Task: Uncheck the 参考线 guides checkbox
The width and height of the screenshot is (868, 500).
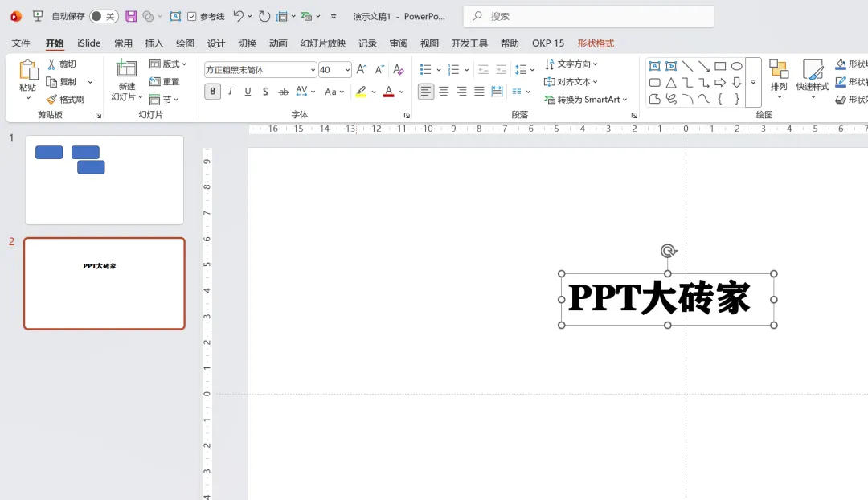Action: click(x=191, y=17)
